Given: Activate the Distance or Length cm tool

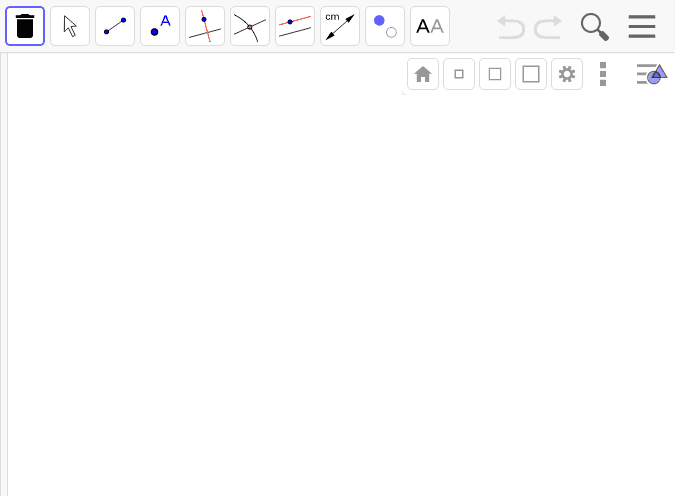Looking at the screenshot, I should pyautogui.click(x=340, y=26).
